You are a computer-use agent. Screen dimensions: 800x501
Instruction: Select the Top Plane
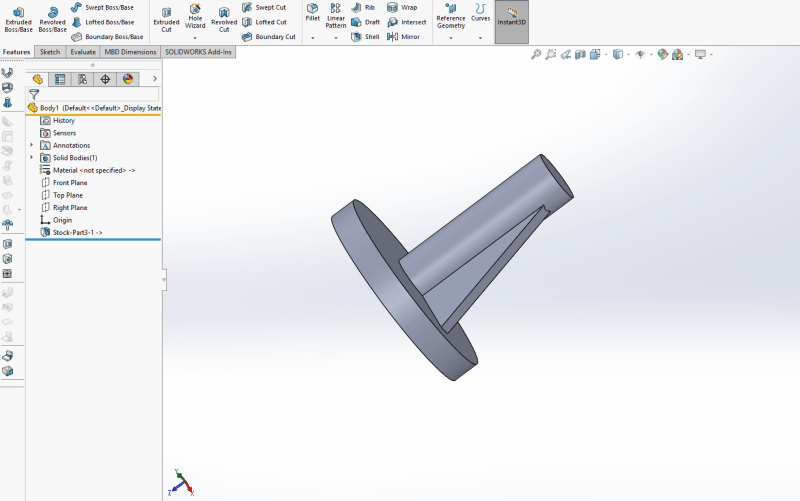click(x=62, y=195)
